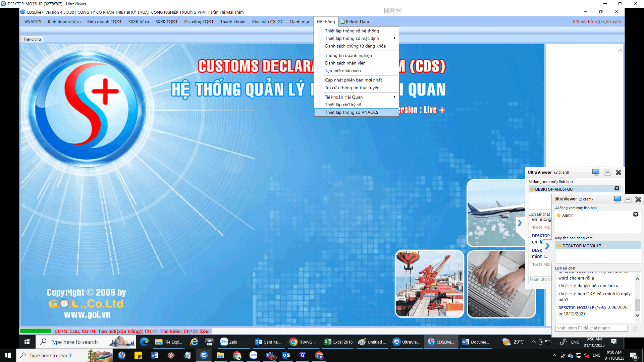Viewport: 644px width, 362px height.
Task: Open Microsoft Teams in local taskbar
Action: click(x=270, y=355)
